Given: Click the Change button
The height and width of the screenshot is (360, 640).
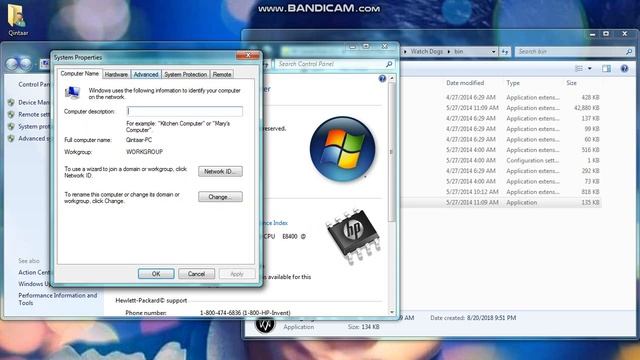Looking at the screenshot, I should pos(220,197).
